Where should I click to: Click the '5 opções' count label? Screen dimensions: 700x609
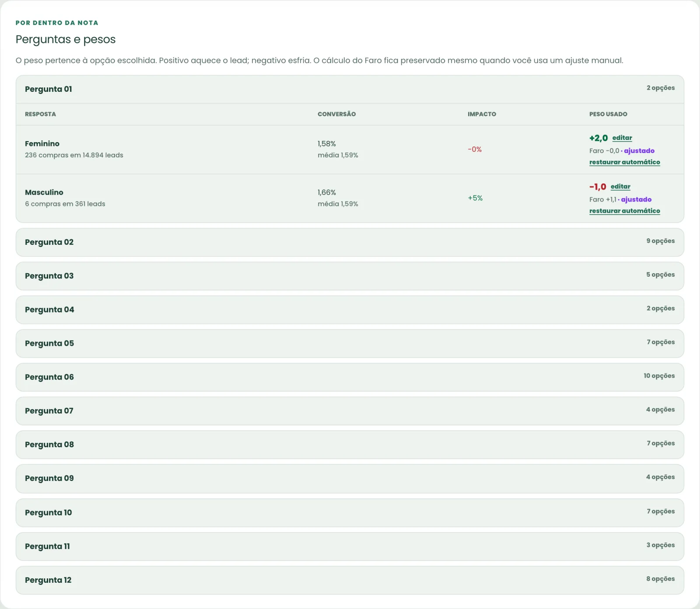(661, 275)
